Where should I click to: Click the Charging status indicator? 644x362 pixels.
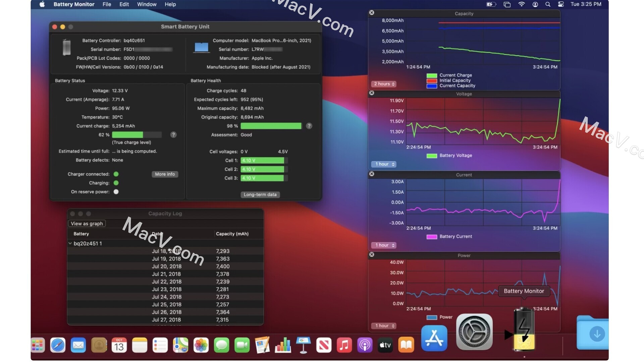pos(116,183)
